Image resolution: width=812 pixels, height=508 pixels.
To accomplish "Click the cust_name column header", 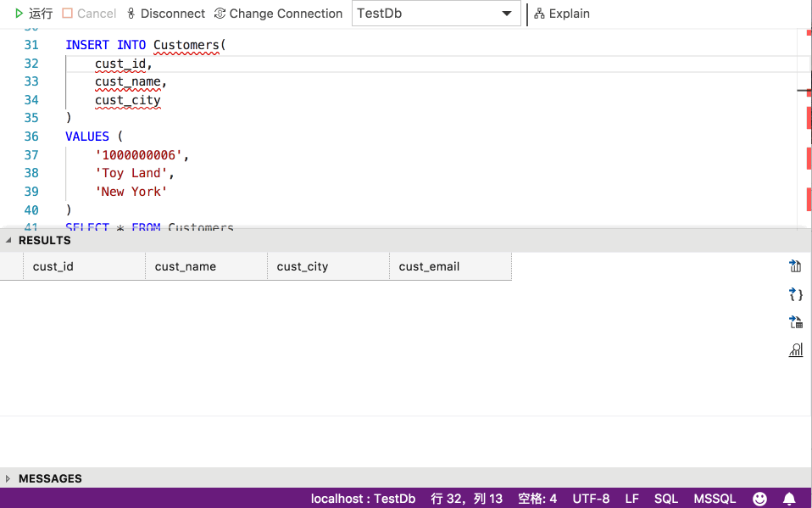I will pos(206,266).
